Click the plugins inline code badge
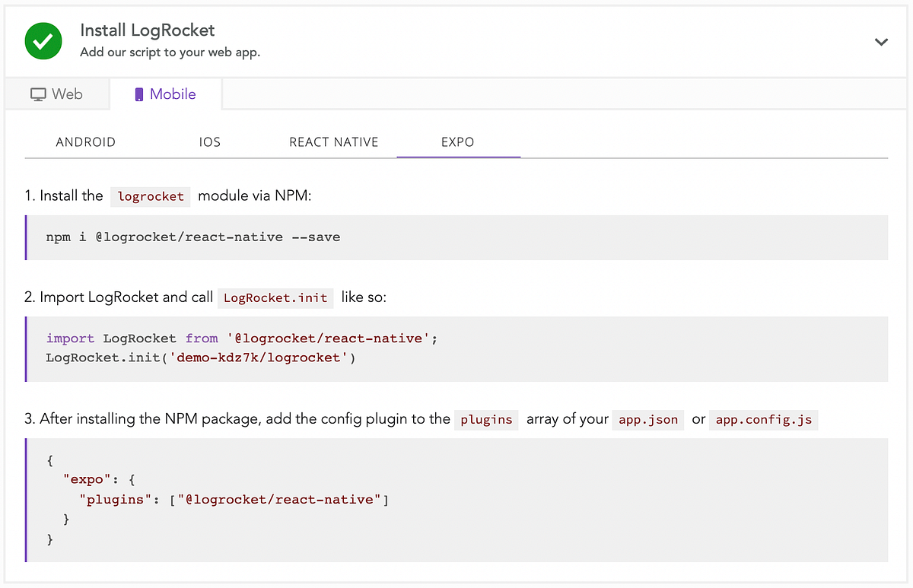 tap(486, 419)
